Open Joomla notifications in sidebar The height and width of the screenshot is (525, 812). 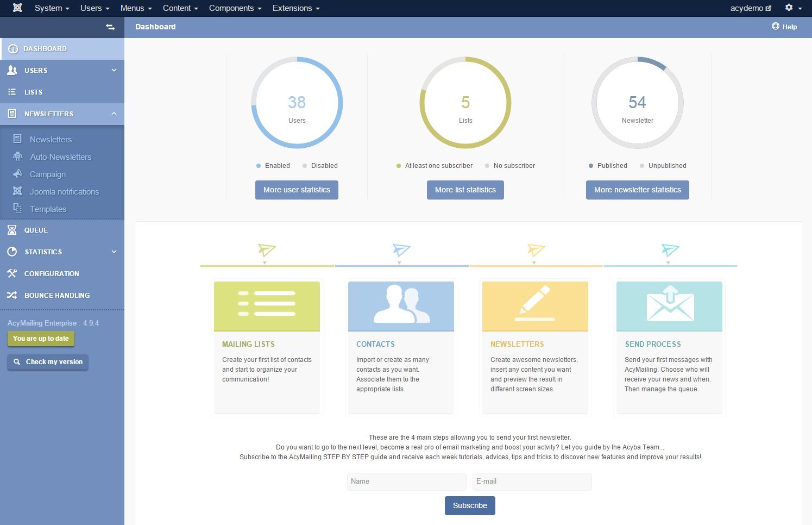click(x=64, y=191)
